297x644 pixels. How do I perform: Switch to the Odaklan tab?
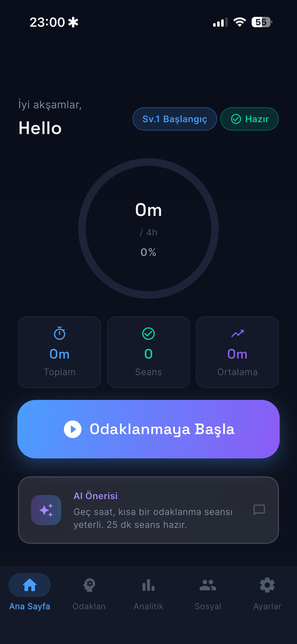coord(89,591)
